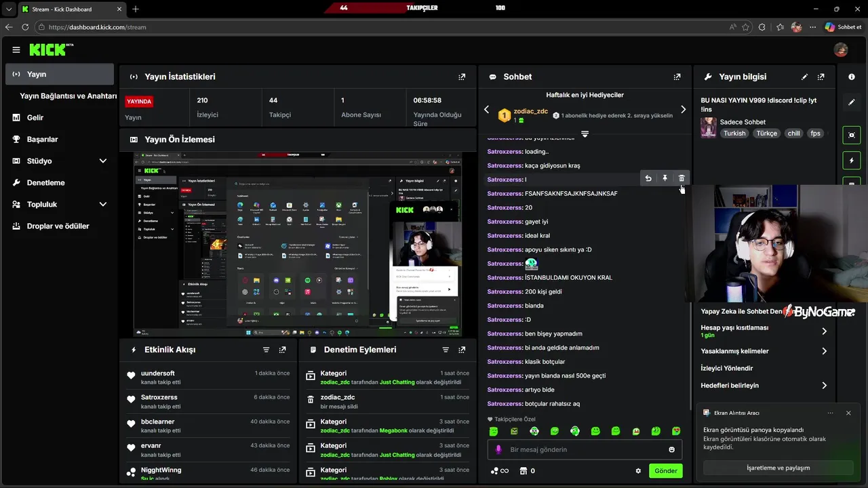Collapse the weekly gifters banner
The height and width of the screenshot is (488, 868).
pyautogui.click(x=585, y=134)
